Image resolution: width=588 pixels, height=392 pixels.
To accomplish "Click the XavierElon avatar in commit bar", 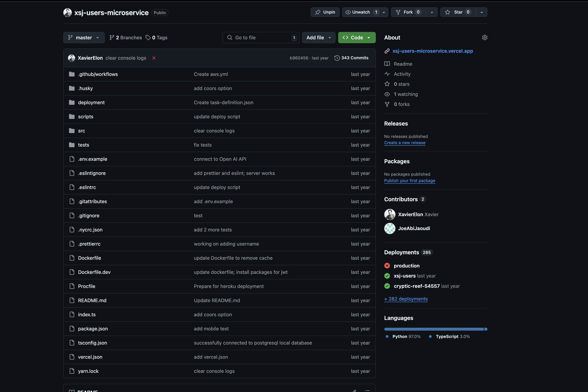I will pos(72,58).
